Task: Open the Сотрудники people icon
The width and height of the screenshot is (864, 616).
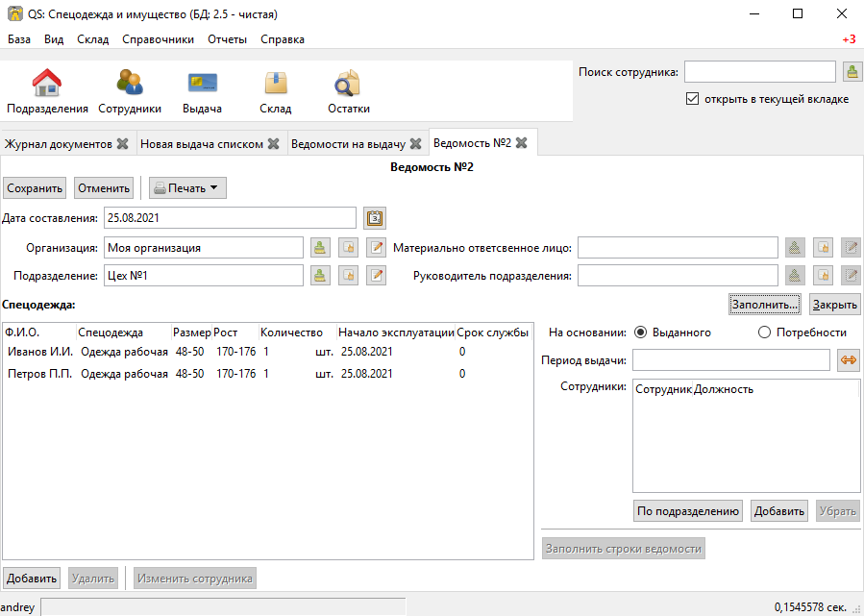Action: [130, 84]
